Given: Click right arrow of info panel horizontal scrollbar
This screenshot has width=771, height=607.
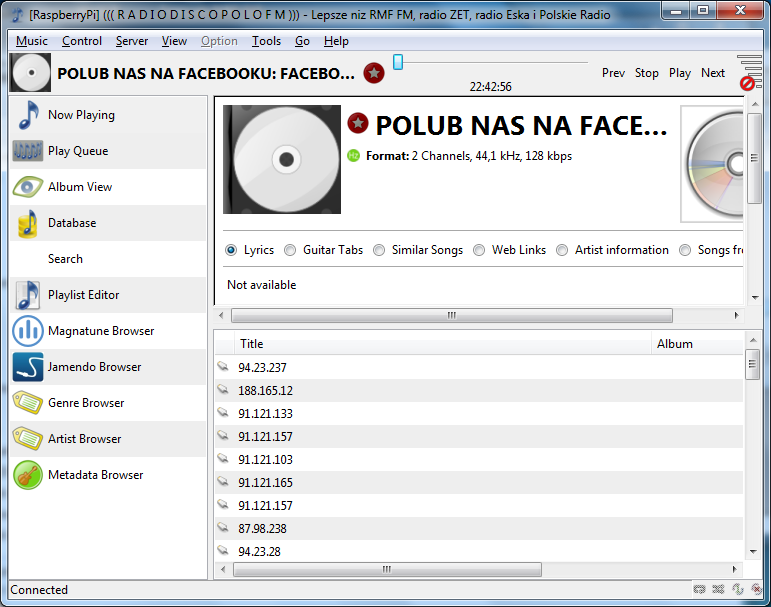Looking at the screenshot, I should click(736, 315).
